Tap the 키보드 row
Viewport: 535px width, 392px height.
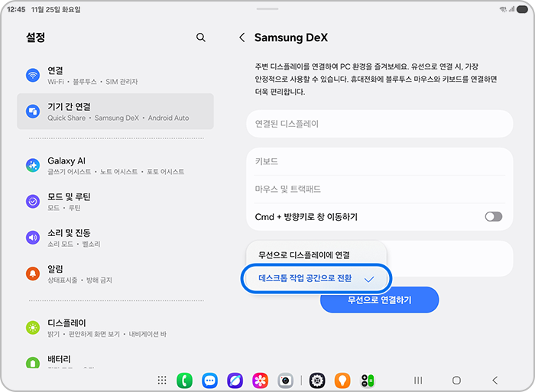(x=379, y=161)
